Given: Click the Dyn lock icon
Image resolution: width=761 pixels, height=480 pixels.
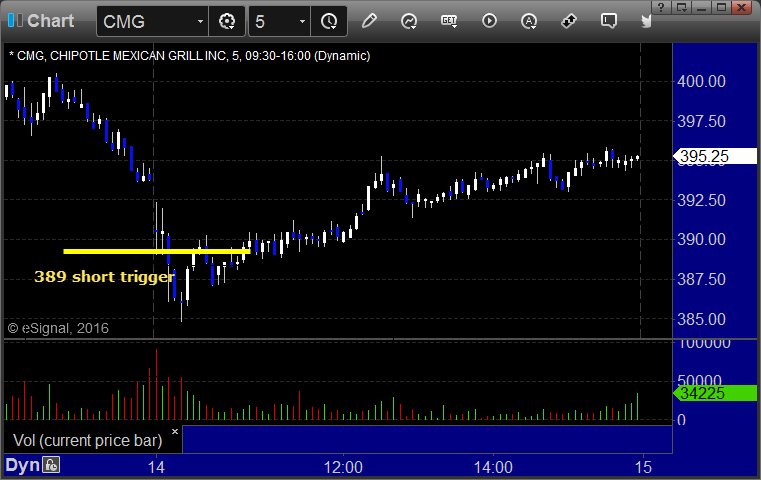Looking at the screenshot, I should click(x=51, y=465).
